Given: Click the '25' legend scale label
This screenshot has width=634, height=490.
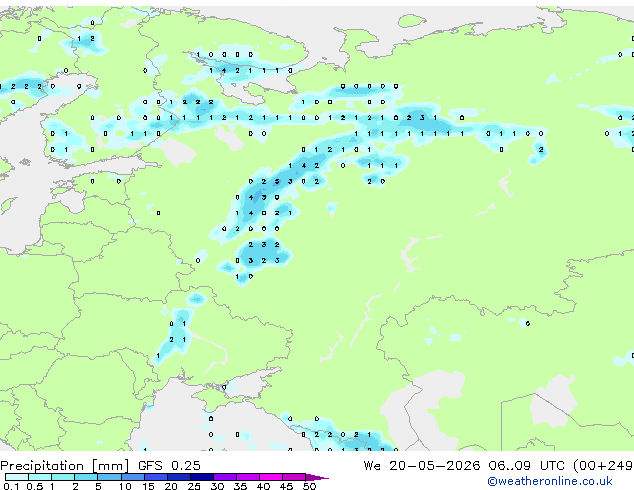Looking at the screenshot, I should click(x=194, y=486).
